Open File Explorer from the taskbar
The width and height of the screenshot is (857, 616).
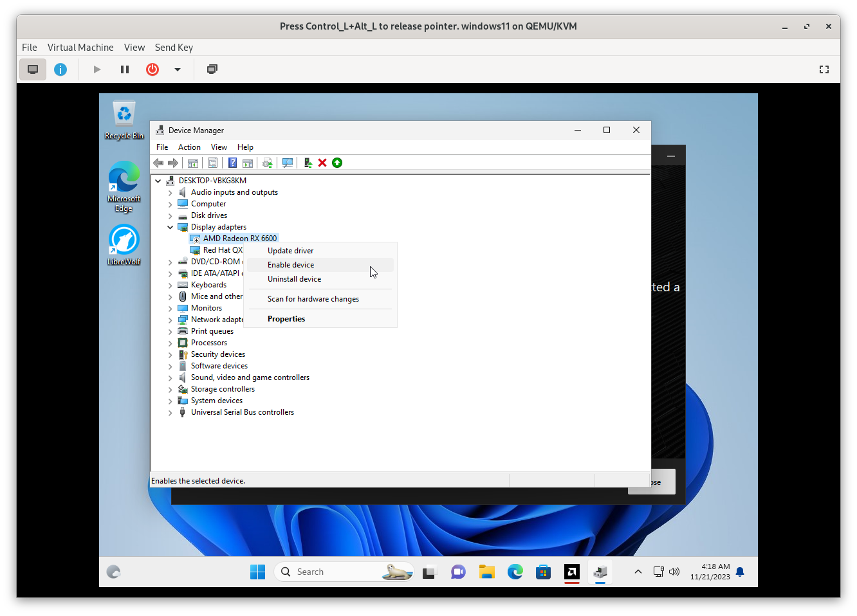tap(486, 572)
